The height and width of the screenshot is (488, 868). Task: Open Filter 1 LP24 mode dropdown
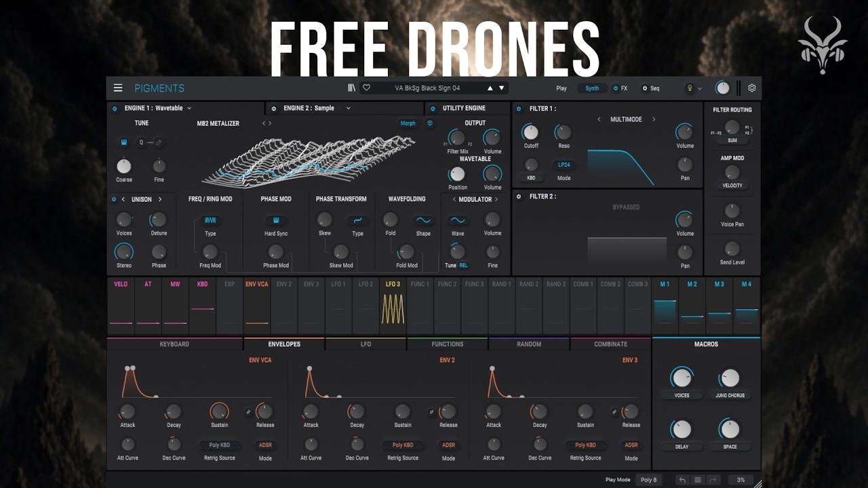[x=564, y=165]
